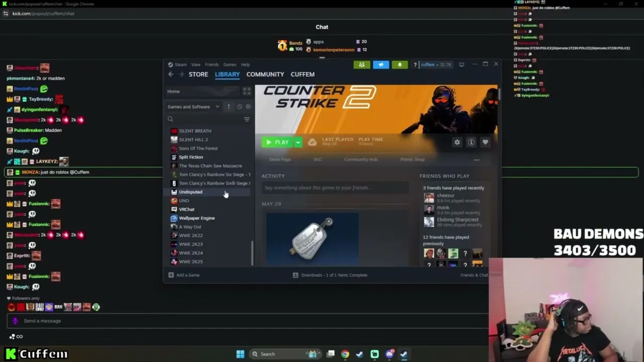
Task: Toggle the recent activity clock filter
Action: 239,107
